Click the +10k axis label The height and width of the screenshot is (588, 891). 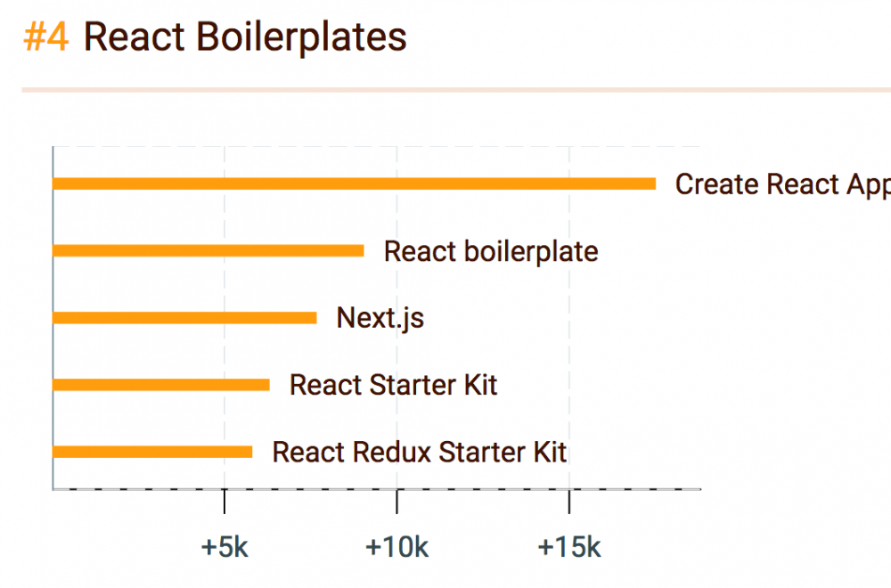(x=396, y=547)
